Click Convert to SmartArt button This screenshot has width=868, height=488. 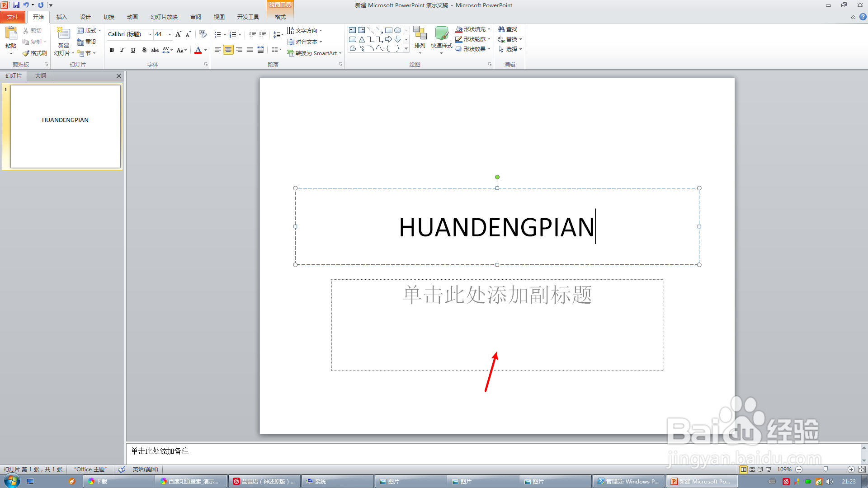(x=315, y=53)
